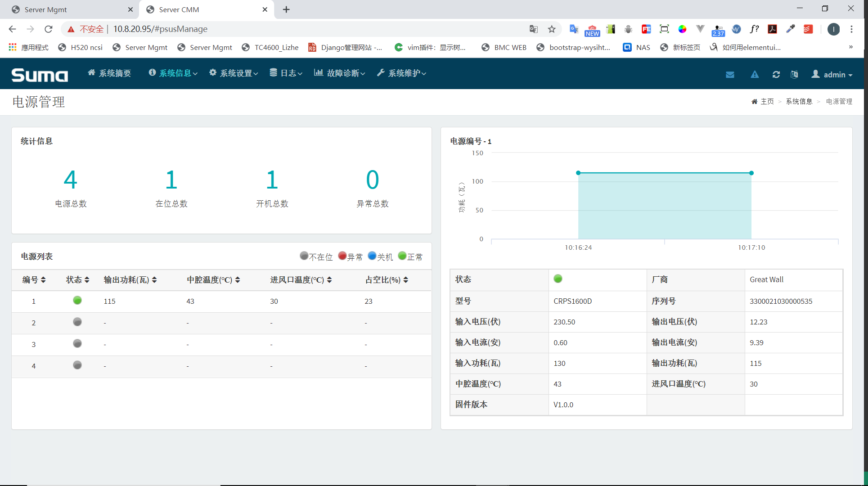Toggle the 关机 legend filter
The width and height of the screenshot is (868, 486).
tap(380, 256)
